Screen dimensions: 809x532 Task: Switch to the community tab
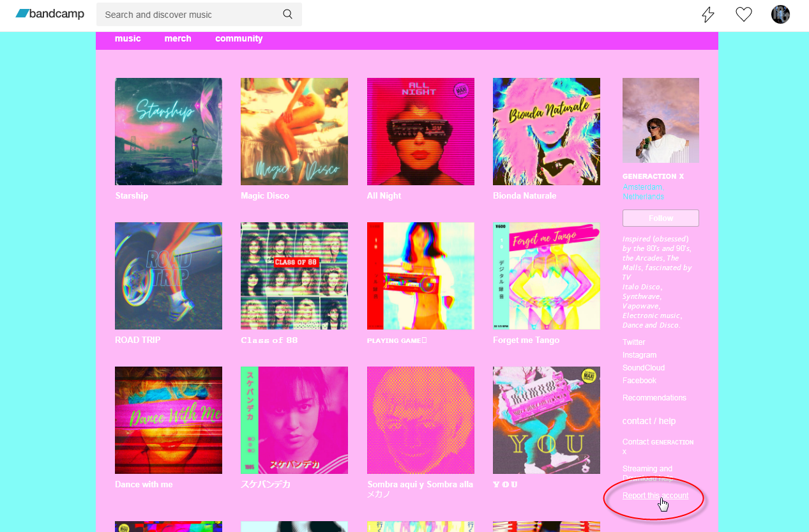(239, 38)
